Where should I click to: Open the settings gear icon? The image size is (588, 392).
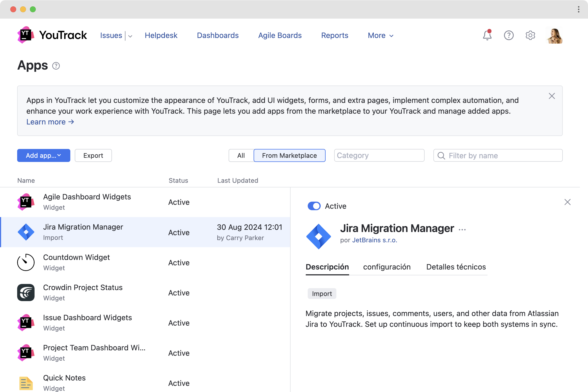[530, 35]
